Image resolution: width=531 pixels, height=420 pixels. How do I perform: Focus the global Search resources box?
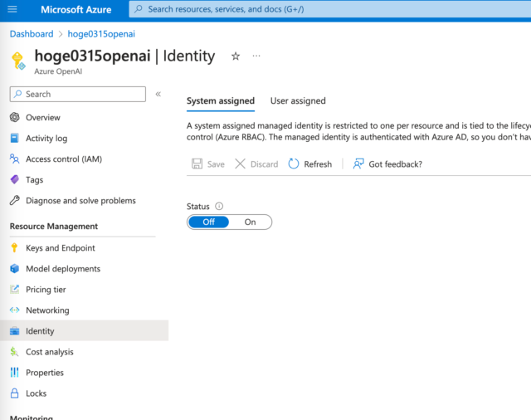coord(330,9)
